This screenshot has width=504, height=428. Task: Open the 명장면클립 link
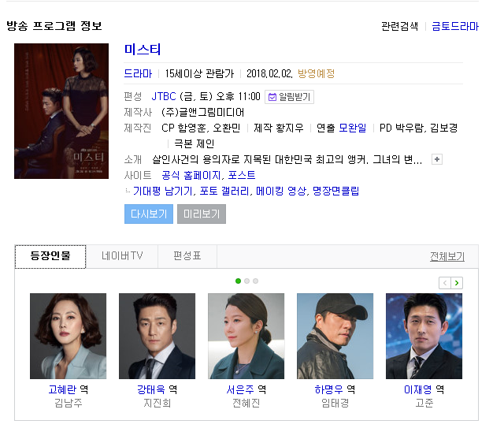336,192
